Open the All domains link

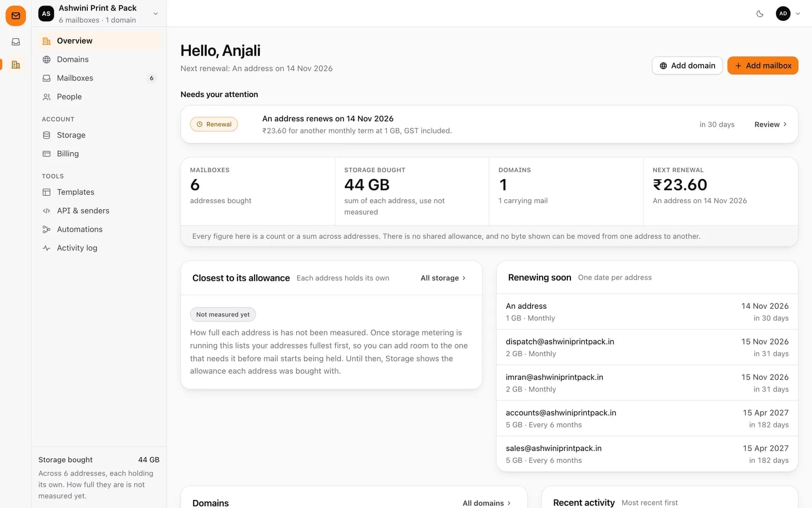click(486, 503)
